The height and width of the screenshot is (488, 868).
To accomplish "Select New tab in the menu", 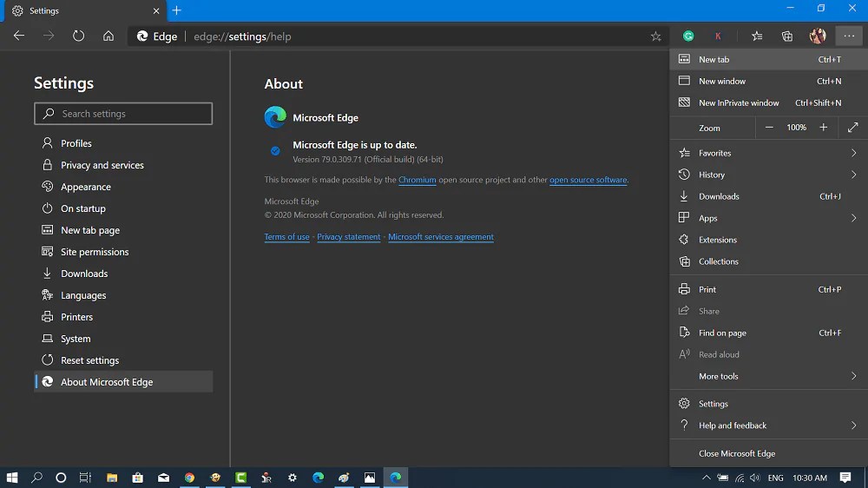I will pyautogui.click(x=768, y=59).
